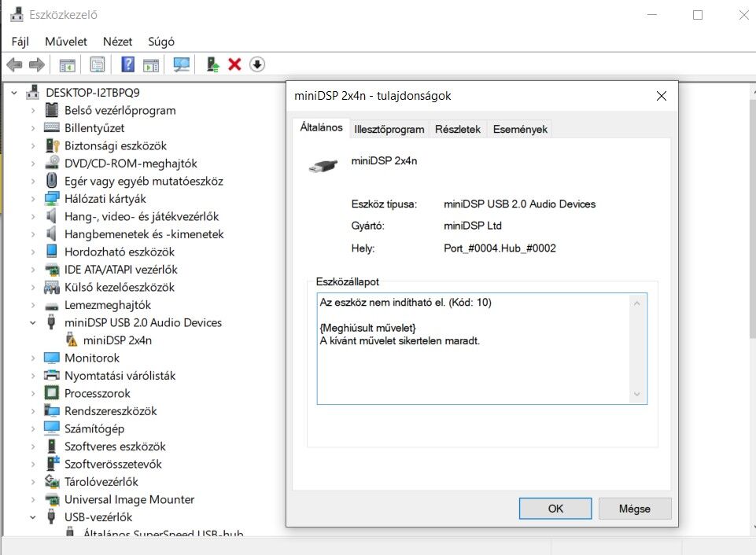This screenshot has width=756, height=555.
Task: Click the Processzorok chip icon
Action: point(52,392)
